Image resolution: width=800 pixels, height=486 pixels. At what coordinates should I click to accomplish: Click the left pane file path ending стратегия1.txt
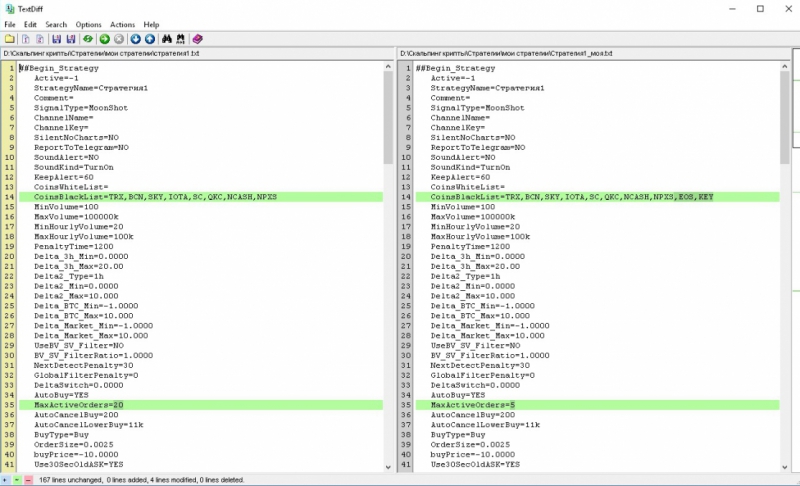[x=101, y=53]
